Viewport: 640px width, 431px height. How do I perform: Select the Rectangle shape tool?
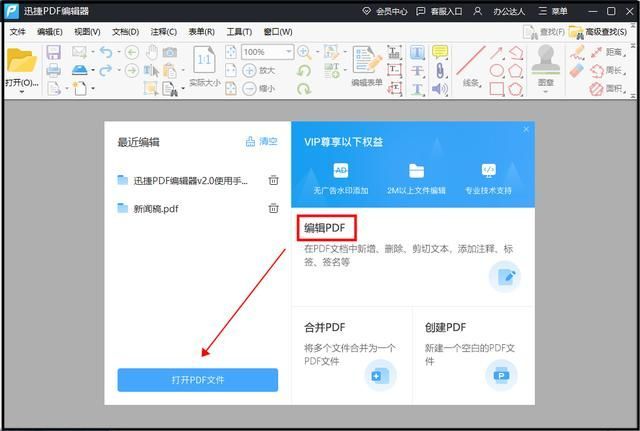[x=497, y=89]
